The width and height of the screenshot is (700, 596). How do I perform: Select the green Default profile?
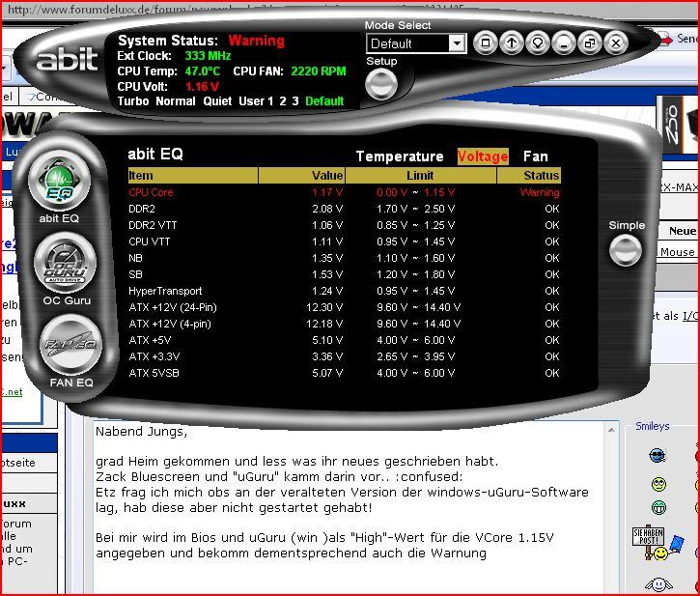(324, 101)
